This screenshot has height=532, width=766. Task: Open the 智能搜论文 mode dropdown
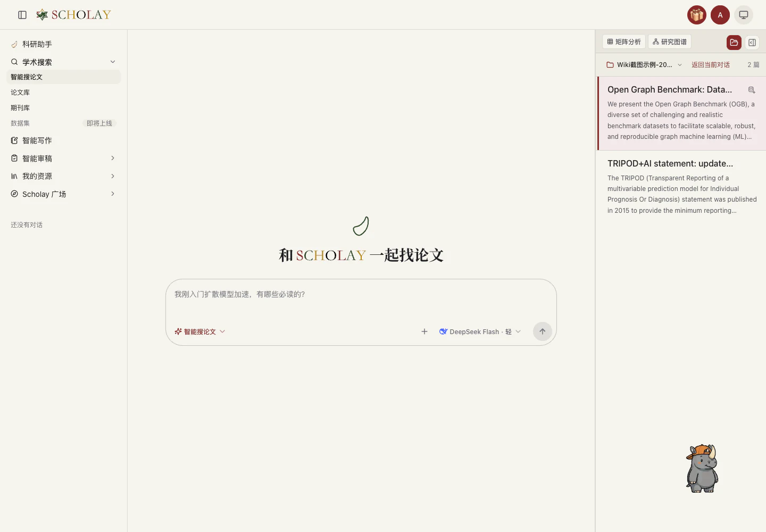(200, 331)
